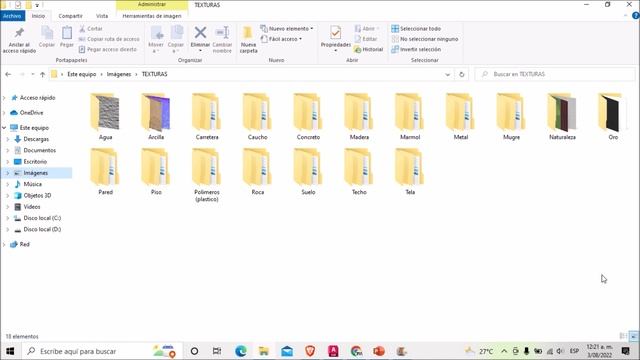Go up one folder level

pyautogui.click(x=42, y=74)
